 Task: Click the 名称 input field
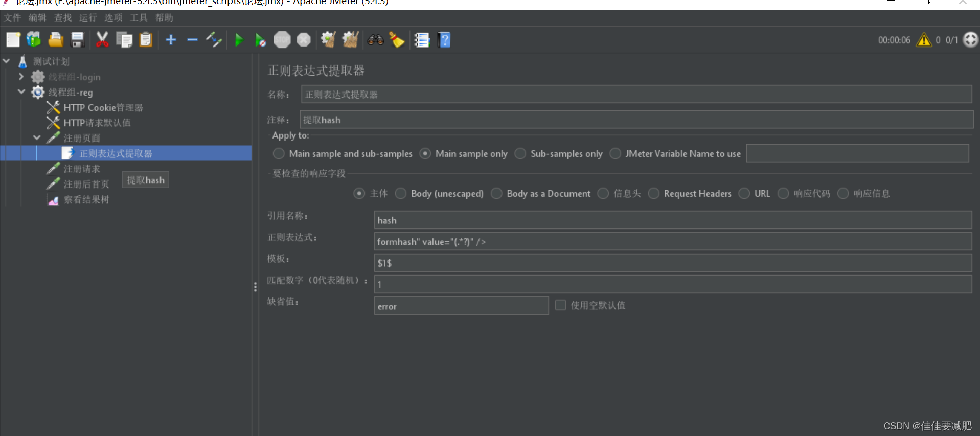(x=636, y=95)
